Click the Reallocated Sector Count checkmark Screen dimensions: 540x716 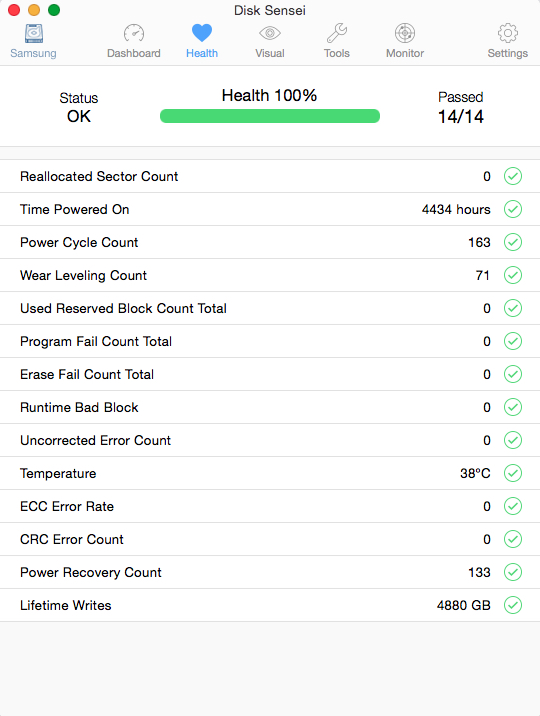point(513,176)
